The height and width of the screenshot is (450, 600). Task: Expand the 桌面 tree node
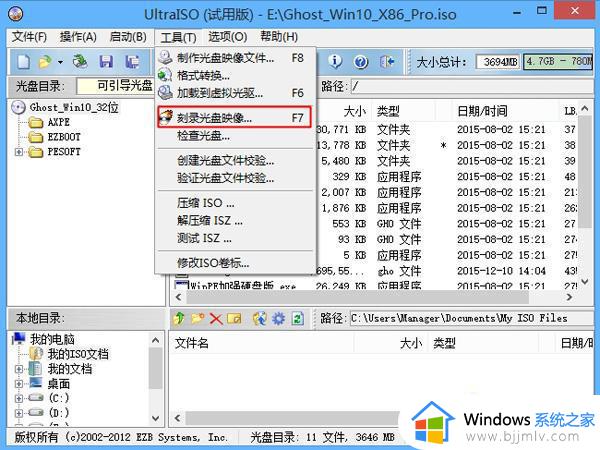click(x=19, y=383)
